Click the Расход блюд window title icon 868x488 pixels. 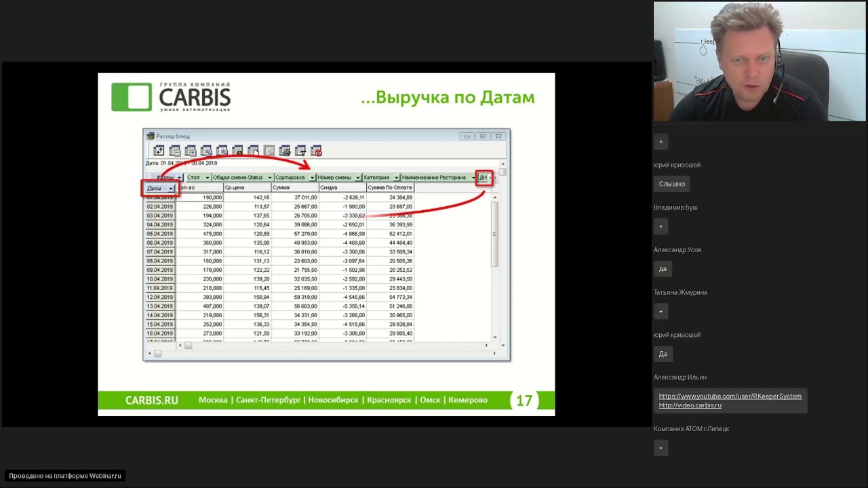[151, 136]
